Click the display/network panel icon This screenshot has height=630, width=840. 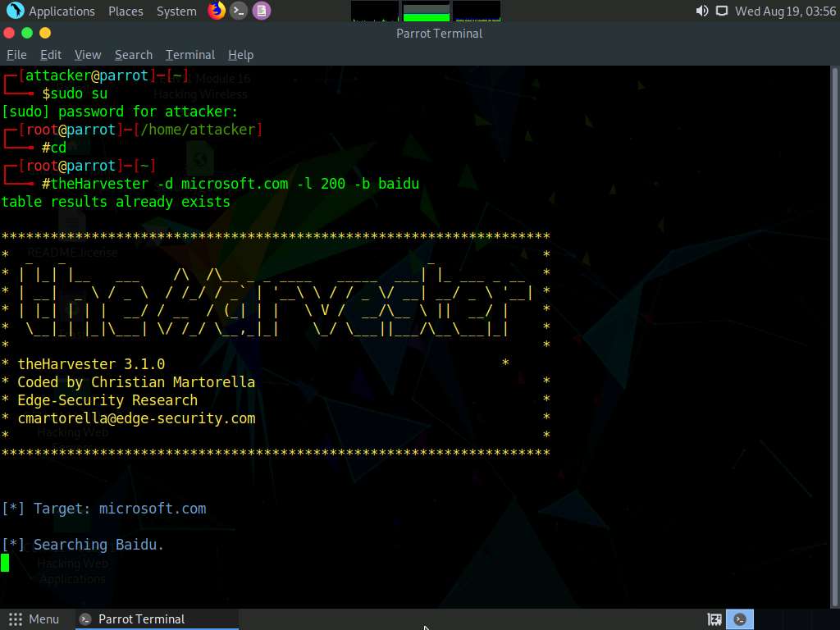(722, 11)
